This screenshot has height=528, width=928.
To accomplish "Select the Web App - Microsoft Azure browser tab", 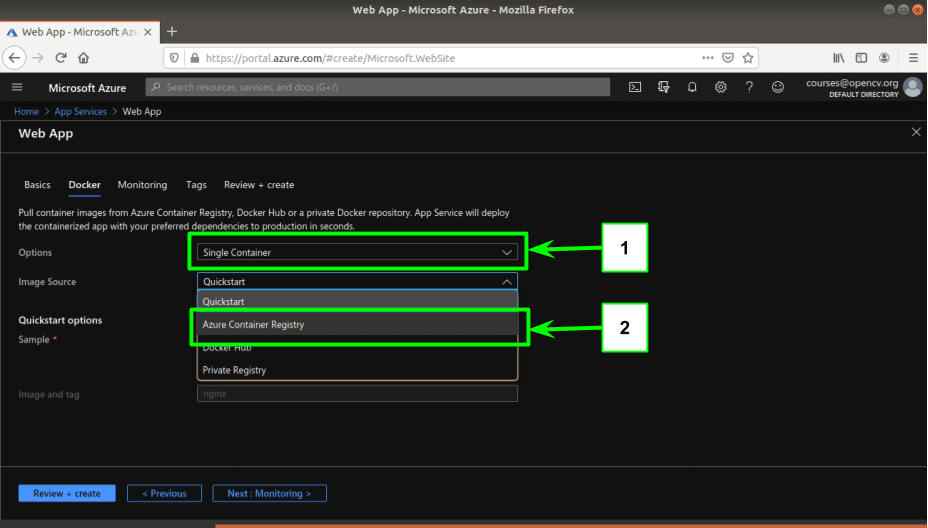I will tap(78, 32).
